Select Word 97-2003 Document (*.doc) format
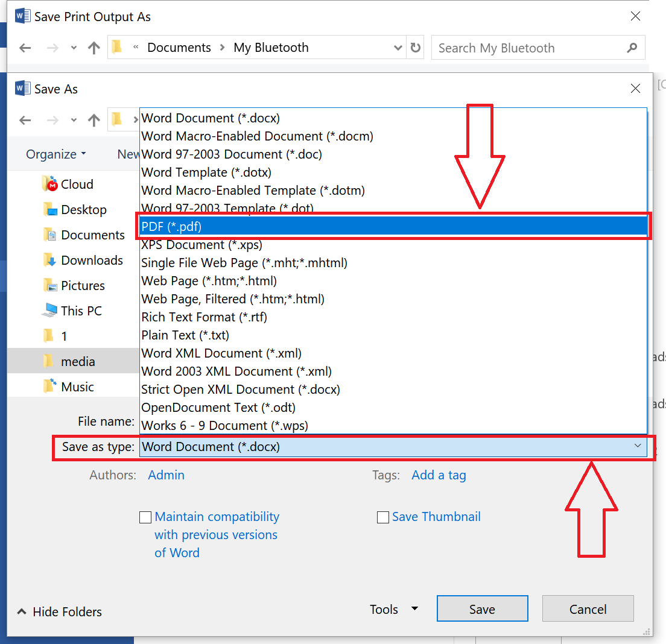The height and width of the screenshot is (644, 666). [393, 154]
